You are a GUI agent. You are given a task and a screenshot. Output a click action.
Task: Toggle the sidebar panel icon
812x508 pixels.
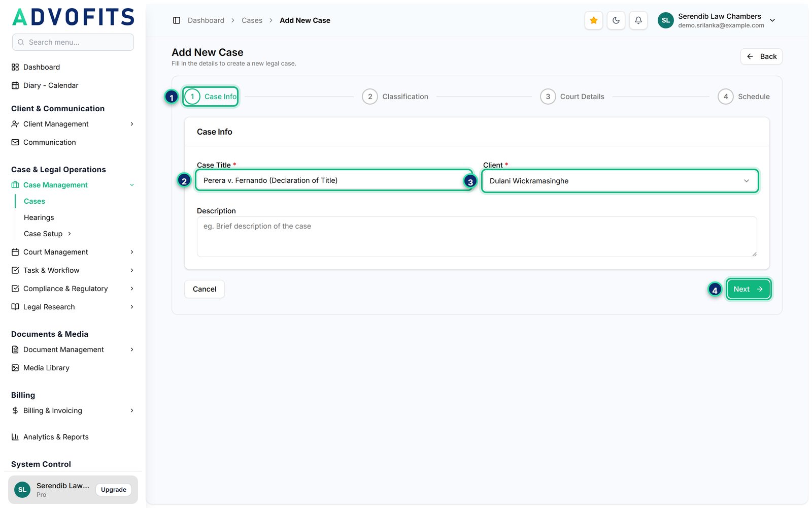177,20
